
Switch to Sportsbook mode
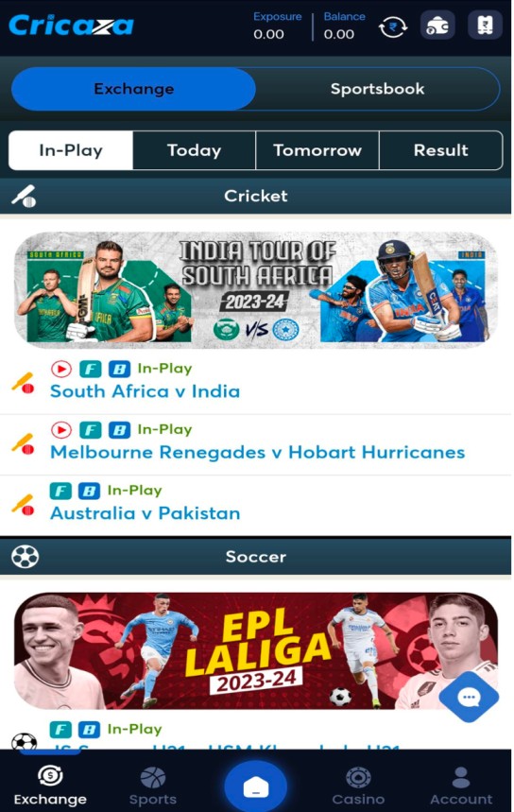click(377, 89)
